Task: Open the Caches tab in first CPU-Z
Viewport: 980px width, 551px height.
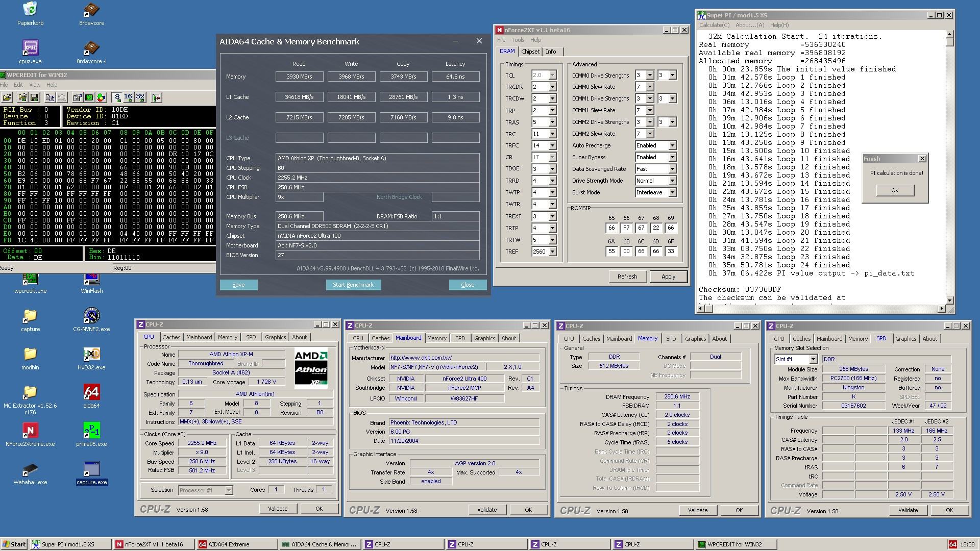Action: [x=171, y=337]
